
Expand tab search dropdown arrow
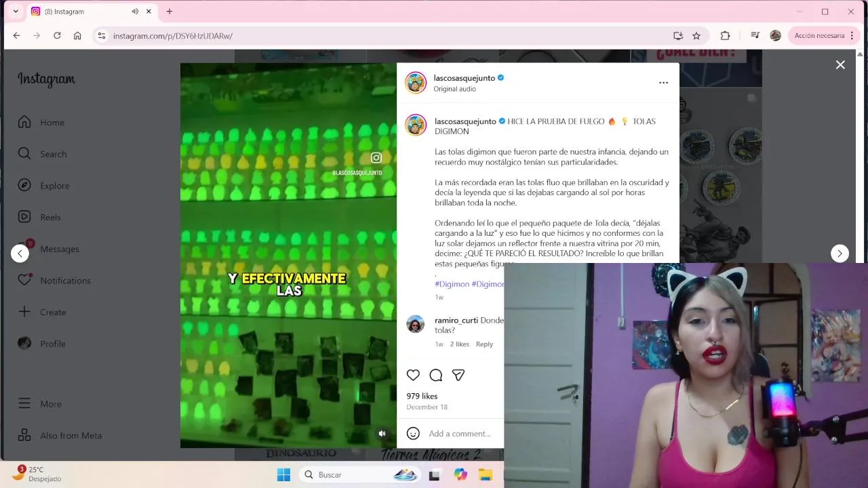click(16, 12)
